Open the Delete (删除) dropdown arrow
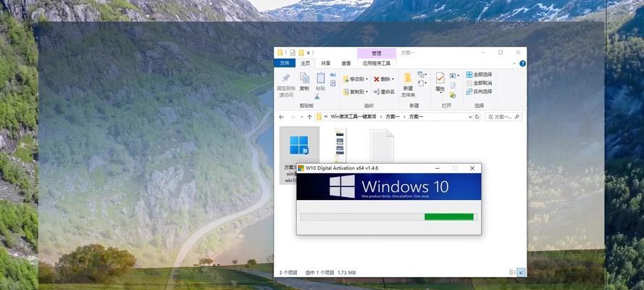Screen dimensions: 644x290 coord(393,79)
